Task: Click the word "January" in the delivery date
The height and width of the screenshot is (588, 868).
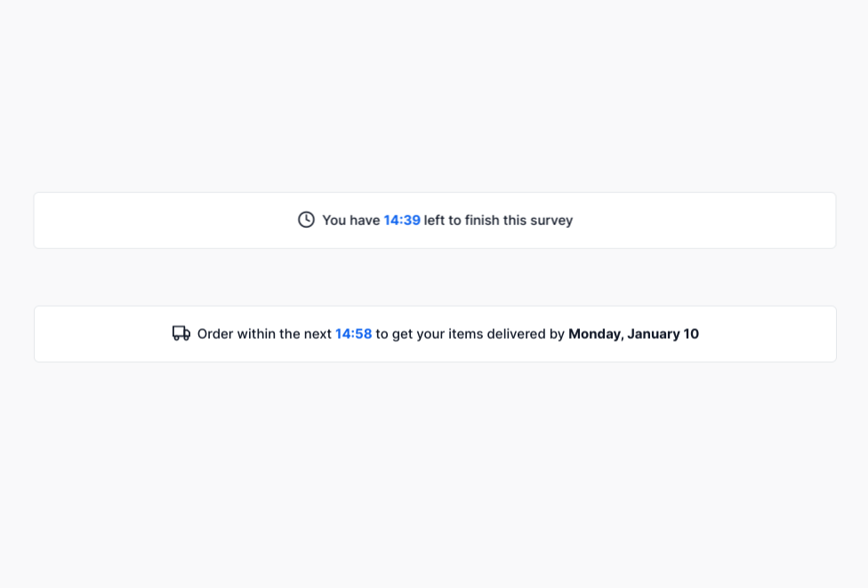Action: click(654, 334)
